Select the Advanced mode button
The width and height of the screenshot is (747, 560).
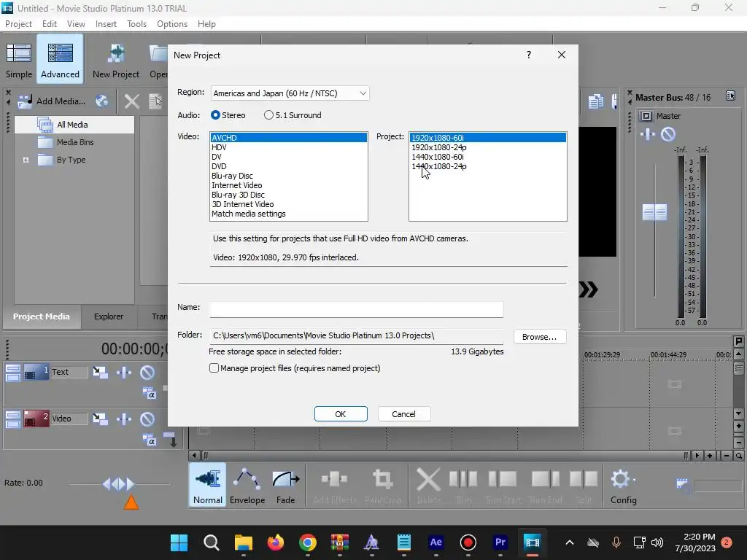[x=60, y=60]
